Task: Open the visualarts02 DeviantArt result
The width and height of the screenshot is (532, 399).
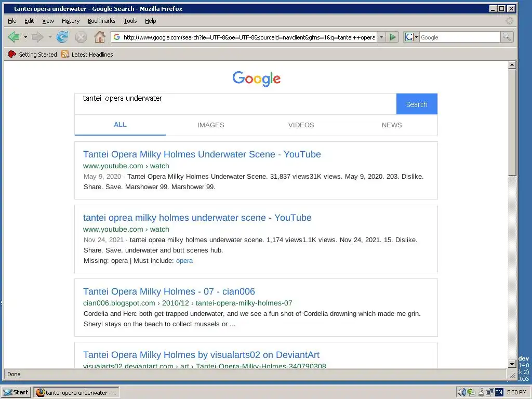Action: [x=201, y=355]
